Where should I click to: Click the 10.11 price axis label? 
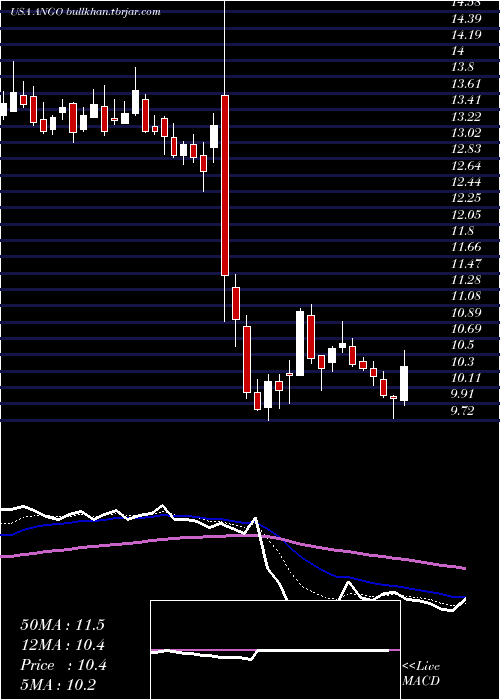point(466,379)
